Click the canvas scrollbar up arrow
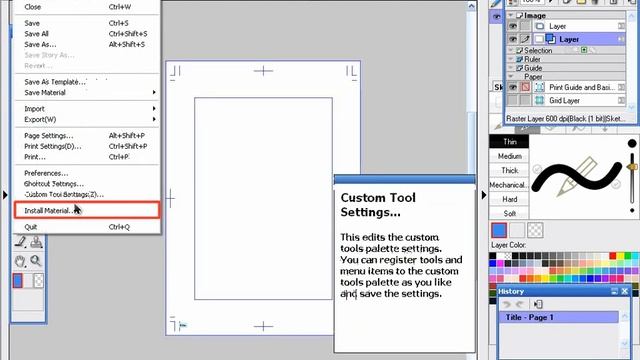 (x=471, y=6)
